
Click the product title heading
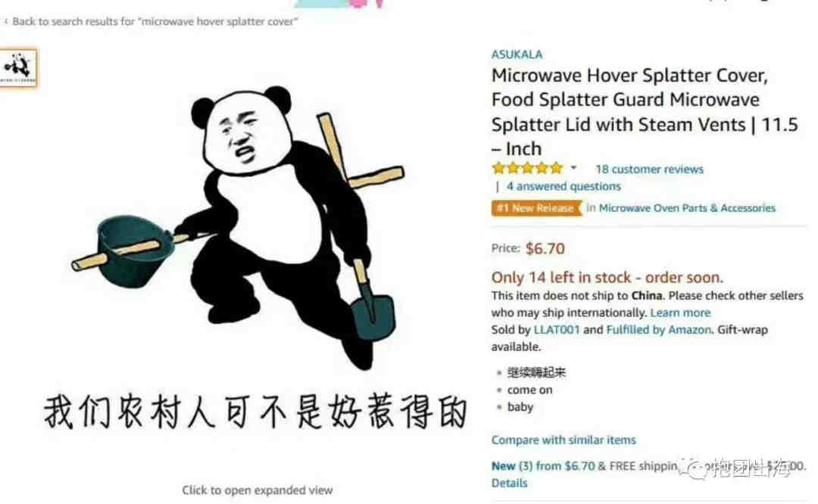[x=645, y=112]
